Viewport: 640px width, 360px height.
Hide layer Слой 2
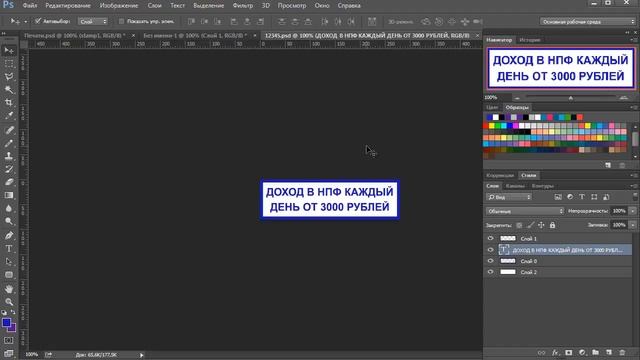[490, 272]
